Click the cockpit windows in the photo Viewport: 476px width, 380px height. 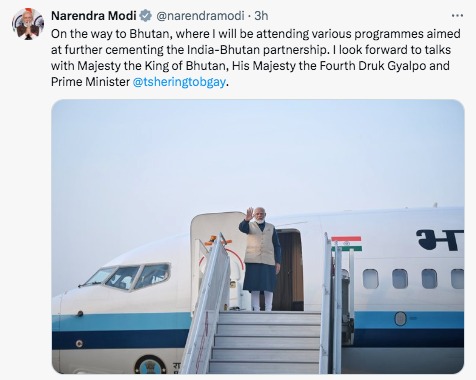coord(128,276)
